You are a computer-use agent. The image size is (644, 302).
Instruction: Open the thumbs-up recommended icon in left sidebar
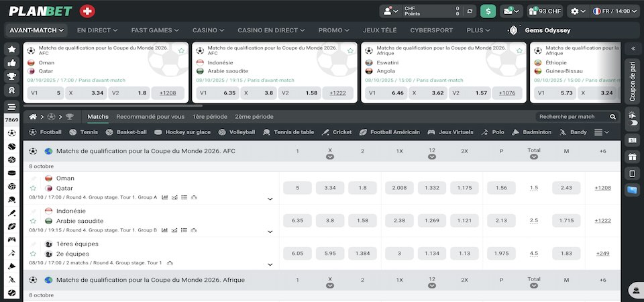point(11,62)
